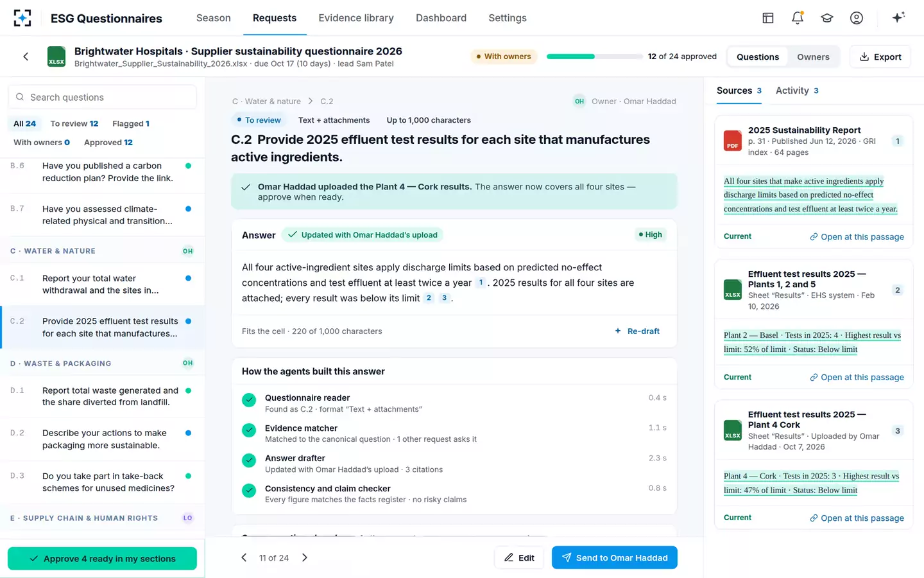Click citation marker 3 in the answer
Viewport: 924px width, 578px height.
[x=444, y=298]
